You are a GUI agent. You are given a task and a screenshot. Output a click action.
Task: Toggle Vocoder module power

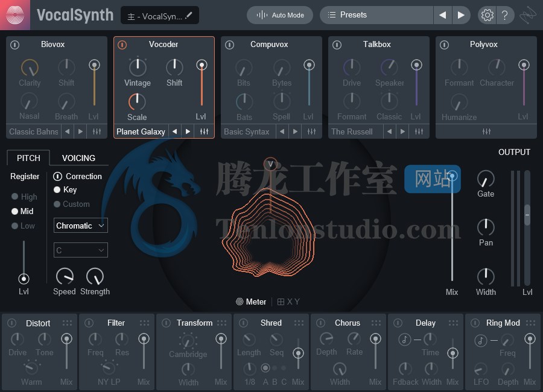coord(122,45)
